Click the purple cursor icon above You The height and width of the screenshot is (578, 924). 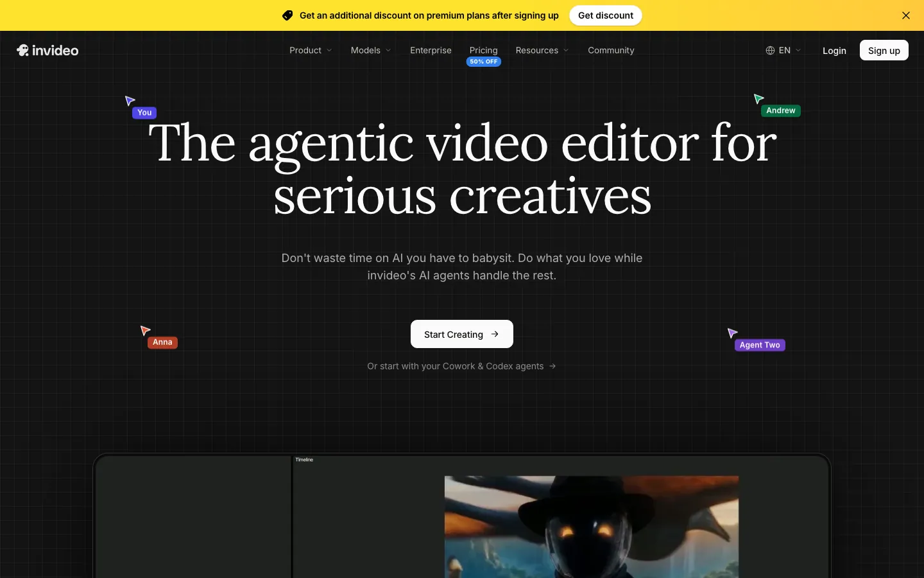click(130, 100)
